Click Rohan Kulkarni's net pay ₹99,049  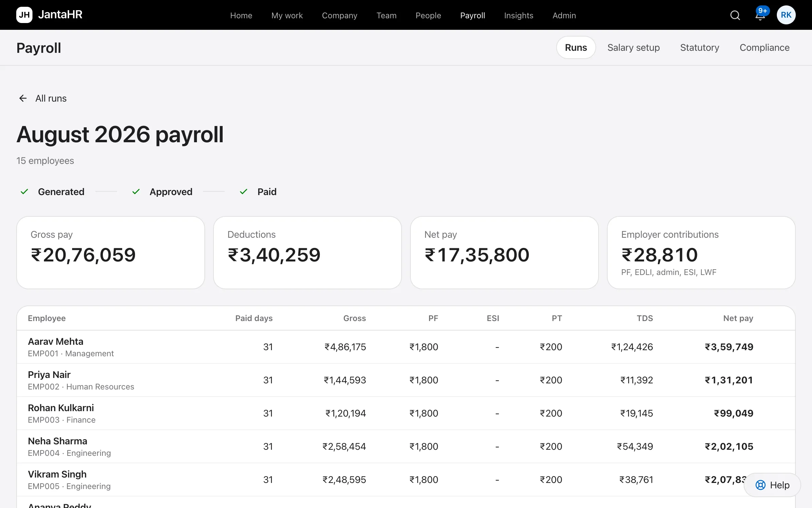[734, 413]
